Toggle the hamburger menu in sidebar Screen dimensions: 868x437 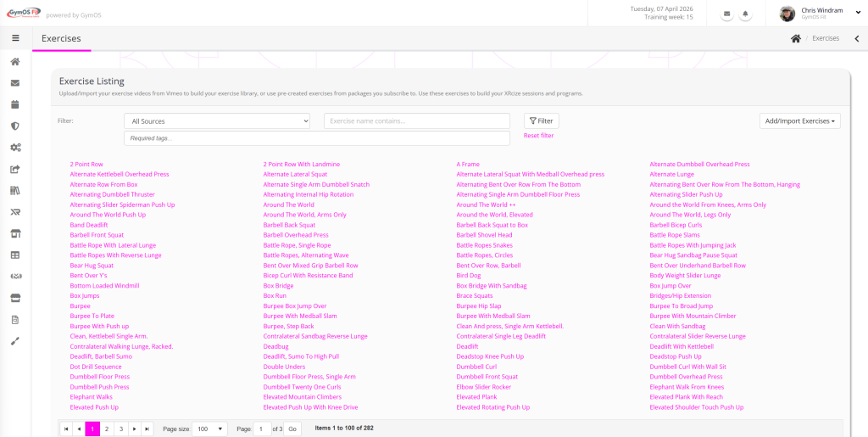click(15, 38)
